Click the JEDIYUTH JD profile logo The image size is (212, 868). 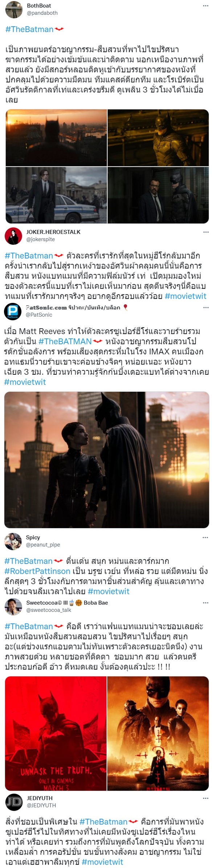14,802
